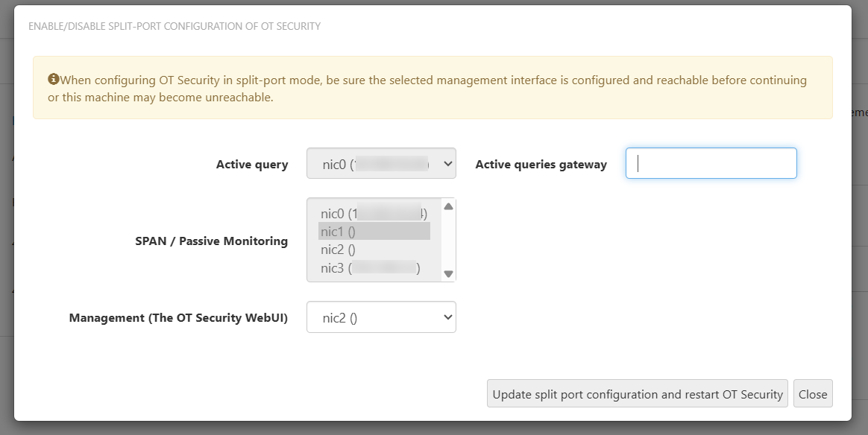868x435 pixels.
Task: Click Management (The OT Security WebUI) label
Action: [x=178, y=318]
